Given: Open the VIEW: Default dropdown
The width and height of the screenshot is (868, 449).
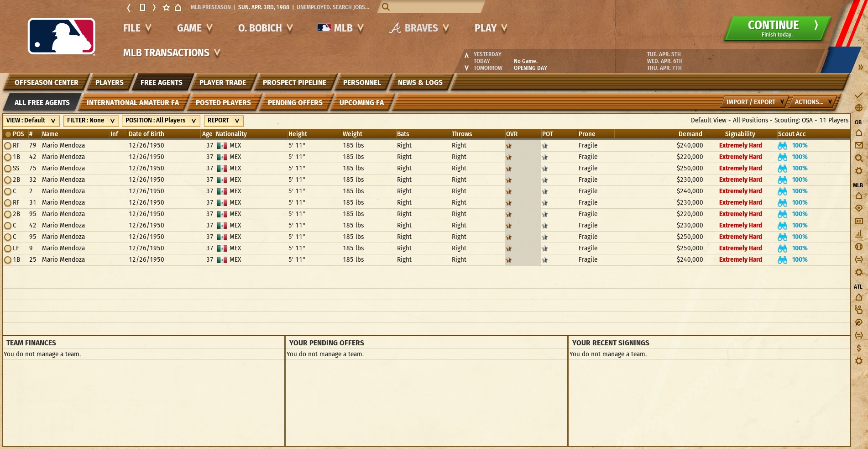Looking at the screenshot, I should point(31,121).
